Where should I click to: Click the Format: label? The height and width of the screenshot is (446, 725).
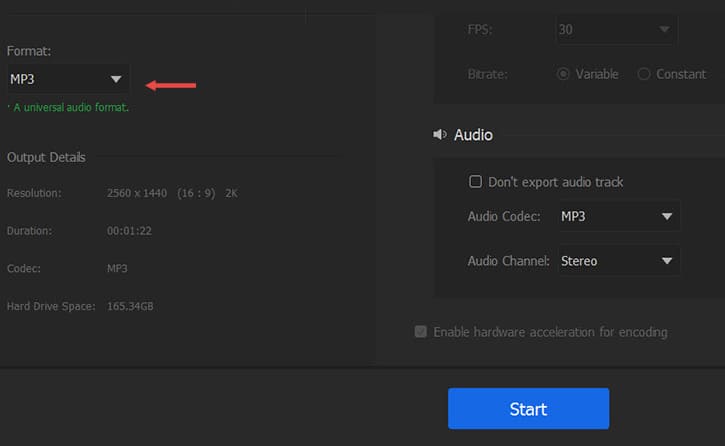pos(29,51)
